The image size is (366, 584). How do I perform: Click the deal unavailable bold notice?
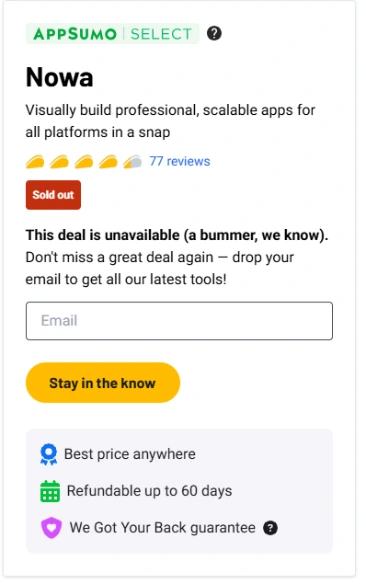pyautogui.click(x=177, y=235)
